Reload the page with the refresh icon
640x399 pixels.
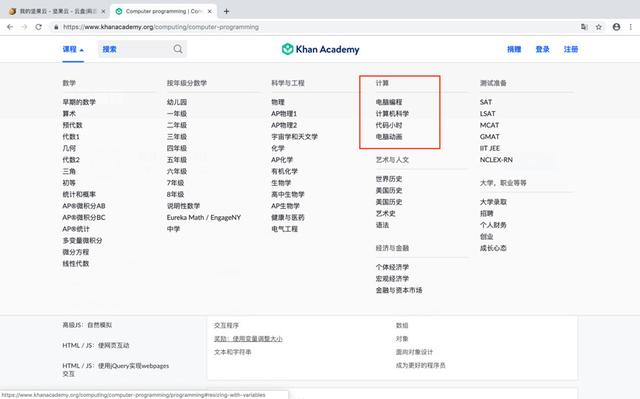pyautogui.click(x=38, y=27)
